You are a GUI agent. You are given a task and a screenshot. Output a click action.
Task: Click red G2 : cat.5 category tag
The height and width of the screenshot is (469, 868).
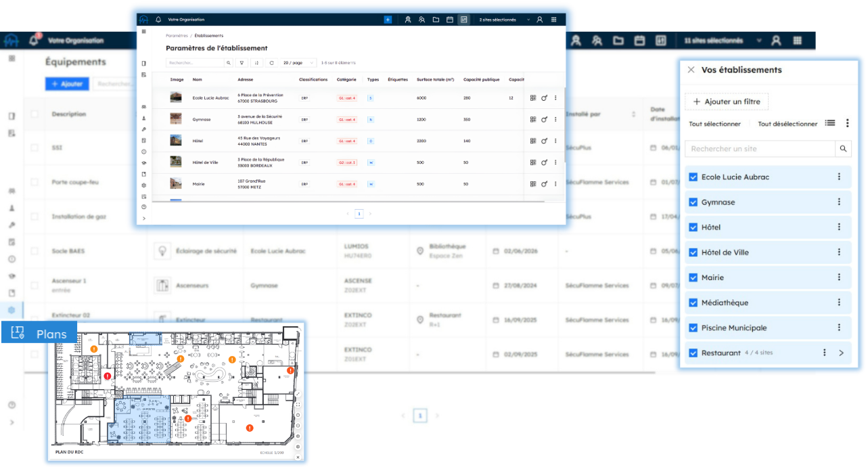point(347,162)
